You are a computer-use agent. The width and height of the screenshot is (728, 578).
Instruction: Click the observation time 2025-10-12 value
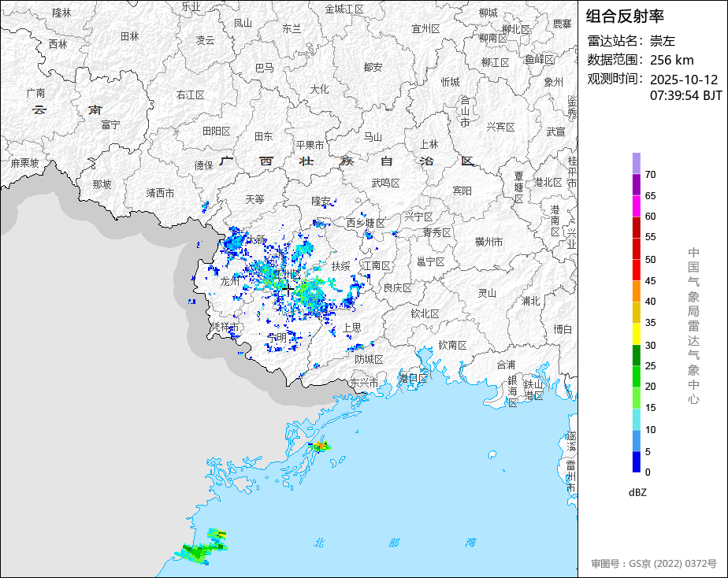click(x=684, y=80)
